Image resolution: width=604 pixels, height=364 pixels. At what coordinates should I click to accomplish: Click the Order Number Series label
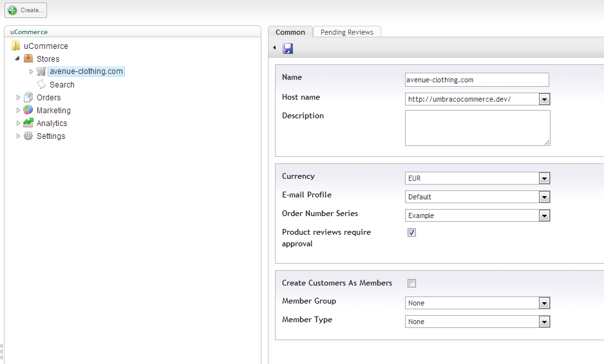coord(320,213)
